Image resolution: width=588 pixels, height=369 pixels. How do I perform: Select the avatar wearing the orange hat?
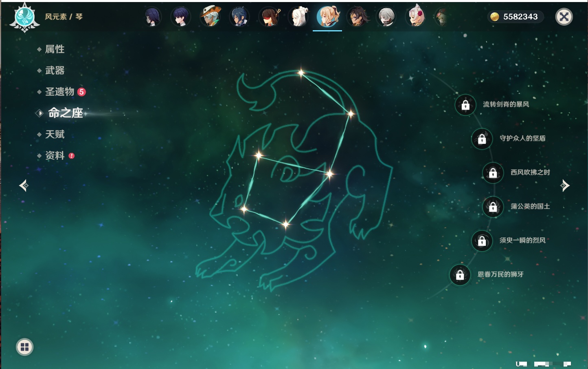[x=210, y=17]
